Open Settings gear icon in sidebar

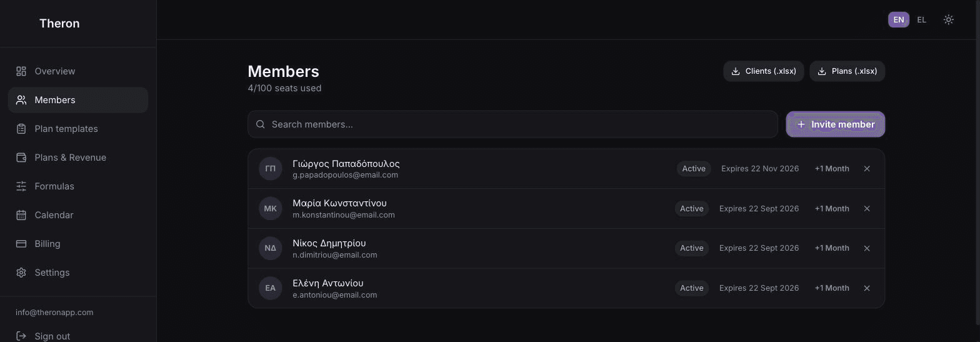click(21, 273)
